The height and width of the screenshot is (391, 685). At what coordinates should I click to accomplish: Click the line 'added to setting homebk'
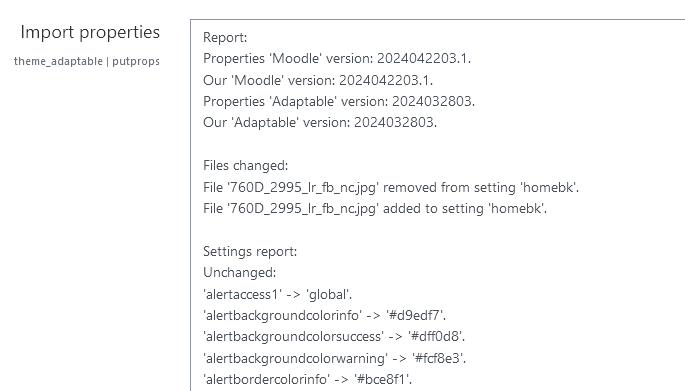tap(375, 208)
